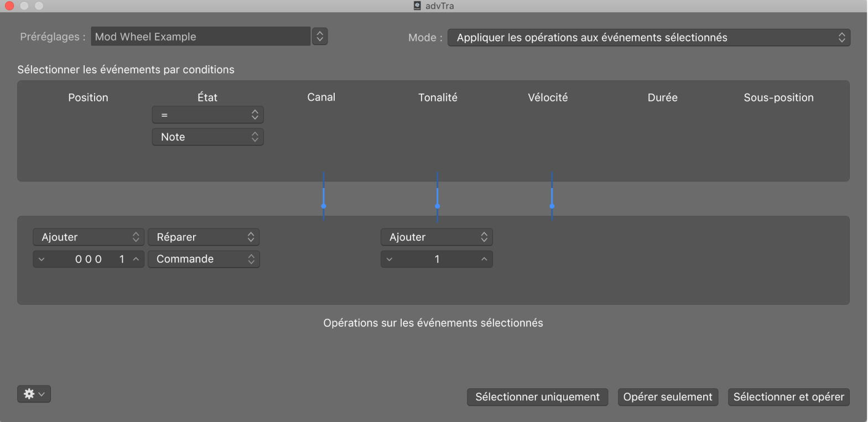Open the Tonalité Ajouter operation dropdown

436,237
